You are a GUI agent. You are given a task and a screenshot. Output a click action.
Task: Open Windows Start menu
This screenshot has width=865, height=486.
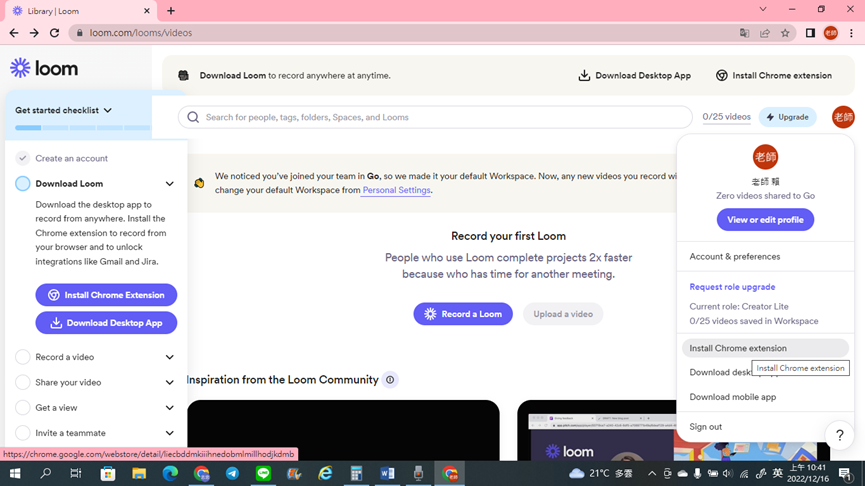pos(15,473)
